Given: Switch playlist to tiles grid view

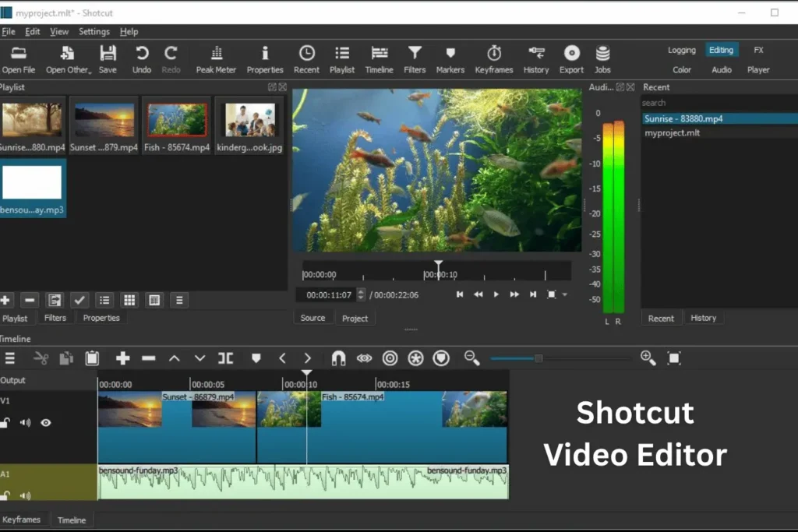Looking at the screenshot, I should tap(129, 300).
